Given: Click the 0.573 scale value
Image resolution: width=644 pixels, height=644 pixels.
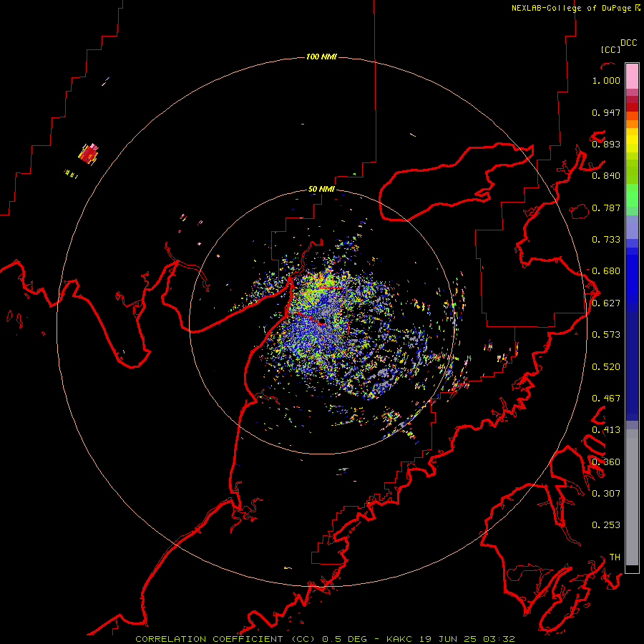Looking at the screenshot, I should tap(606, 335).
